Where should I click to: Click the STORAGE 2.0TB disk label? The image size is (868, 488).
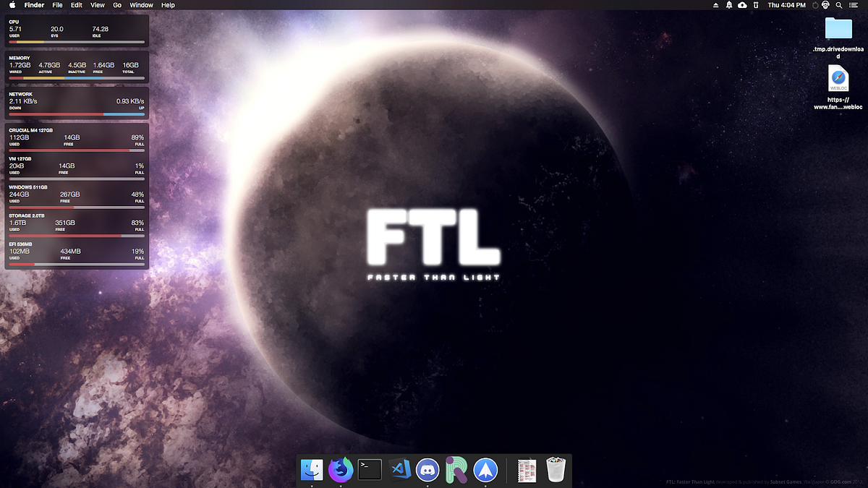click(27, 215)
